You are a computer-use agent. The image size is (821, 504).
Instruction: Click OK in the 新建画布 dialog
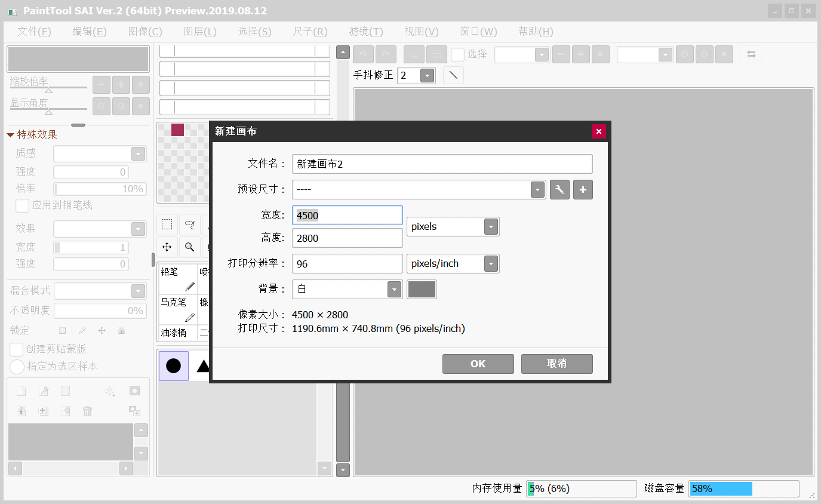tap(478, 364)
